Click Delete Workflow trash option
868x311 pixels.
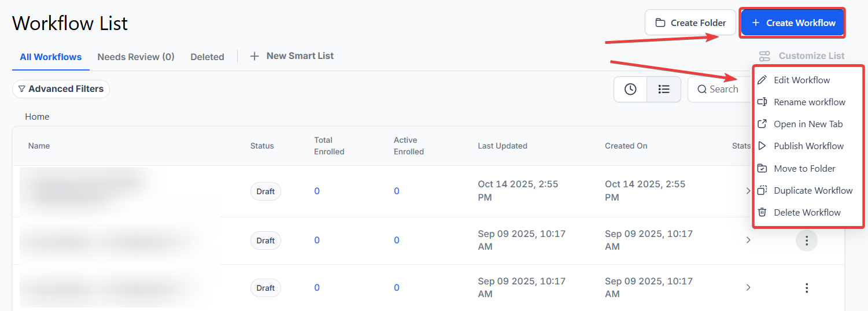coord(807,213)
